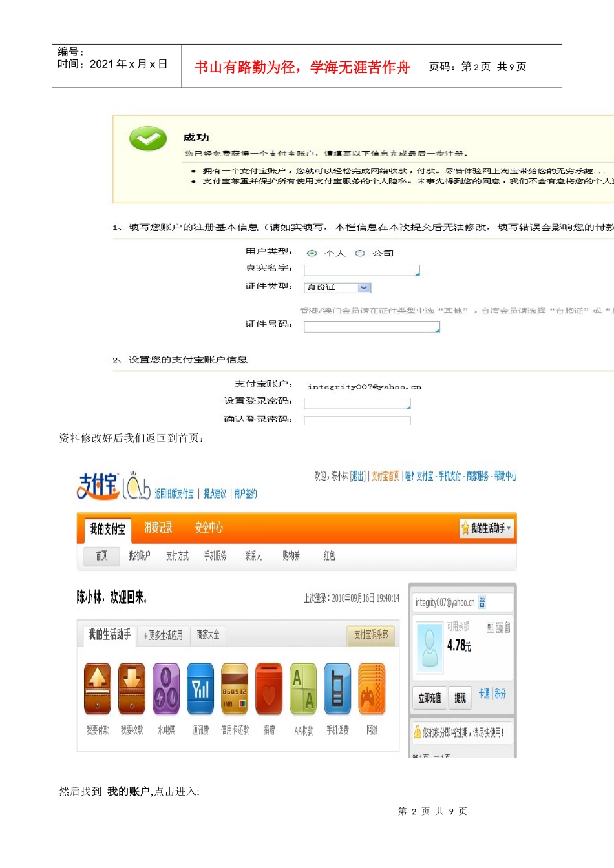The image size is (614, 868).
Task: Open the 商户签约 link
Action: pyautogui.click(x=246, y=494)
